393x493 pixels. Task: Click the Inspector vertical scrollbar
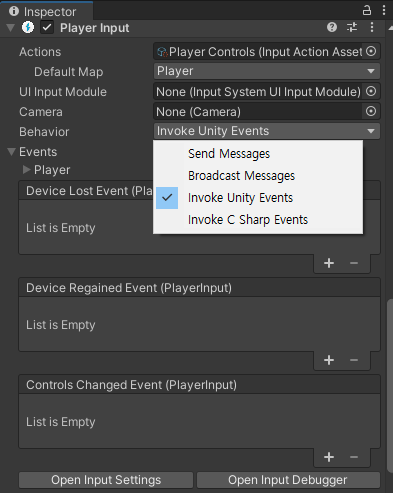[x=390, y=385]
